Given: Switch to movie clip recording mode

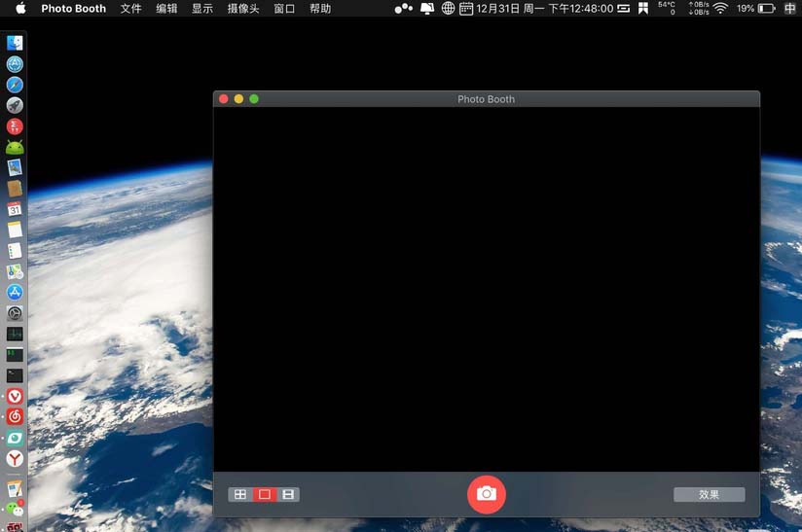Looking at the screenshot, I should [287, 495].
